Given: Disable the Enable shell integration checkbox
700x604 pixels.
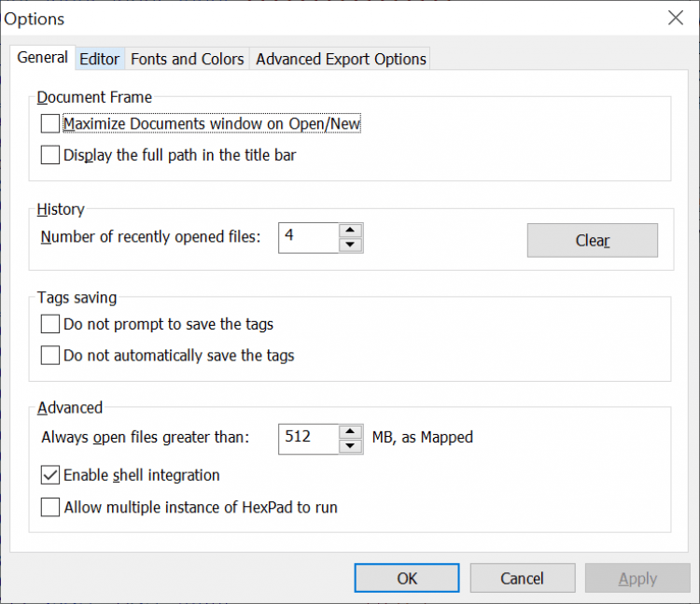Looking at the screenshot, I should pos(50,475).
